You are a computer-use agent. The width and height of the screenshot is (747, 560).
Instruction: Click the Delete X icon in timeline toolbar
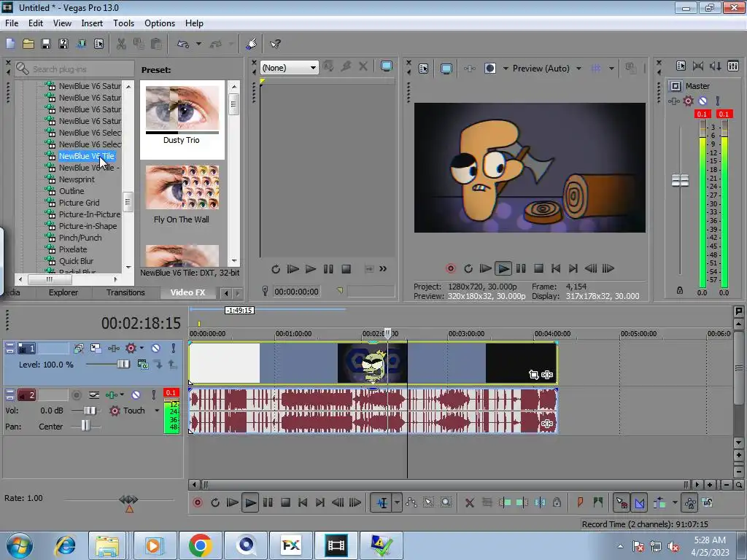coord(469,502)
